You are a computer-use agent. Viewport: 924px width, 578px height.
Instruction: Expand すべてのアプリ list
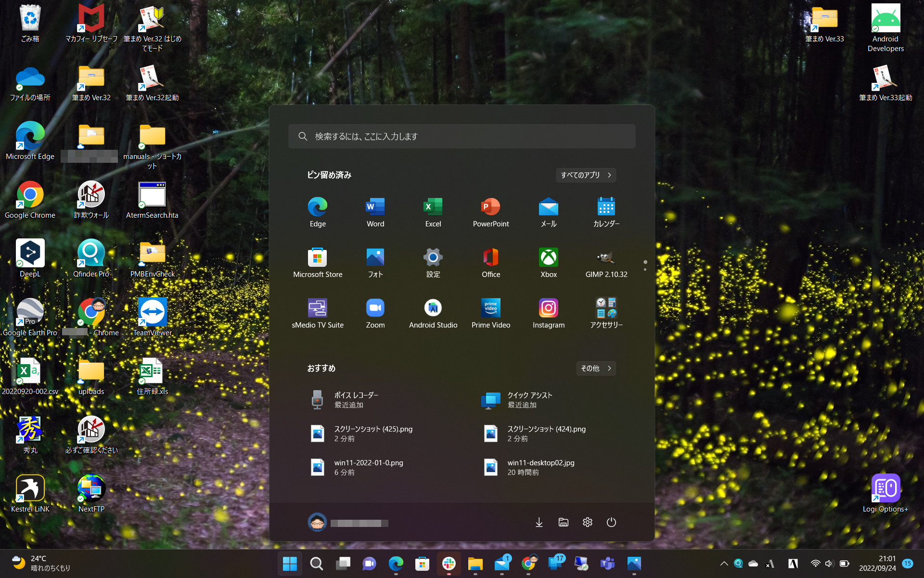586,175
